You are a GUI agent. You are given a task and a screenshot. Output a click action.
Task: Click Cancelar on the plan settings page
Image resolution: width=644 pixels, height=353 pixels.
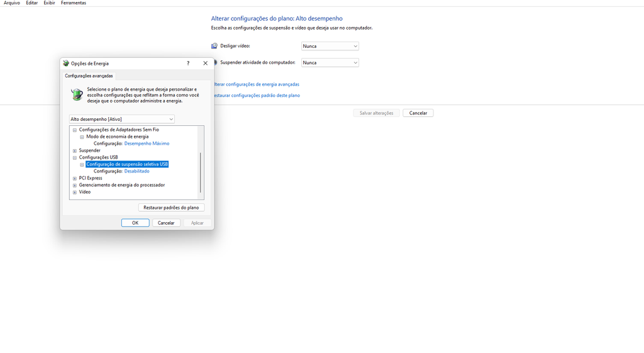tap(418, 113)
